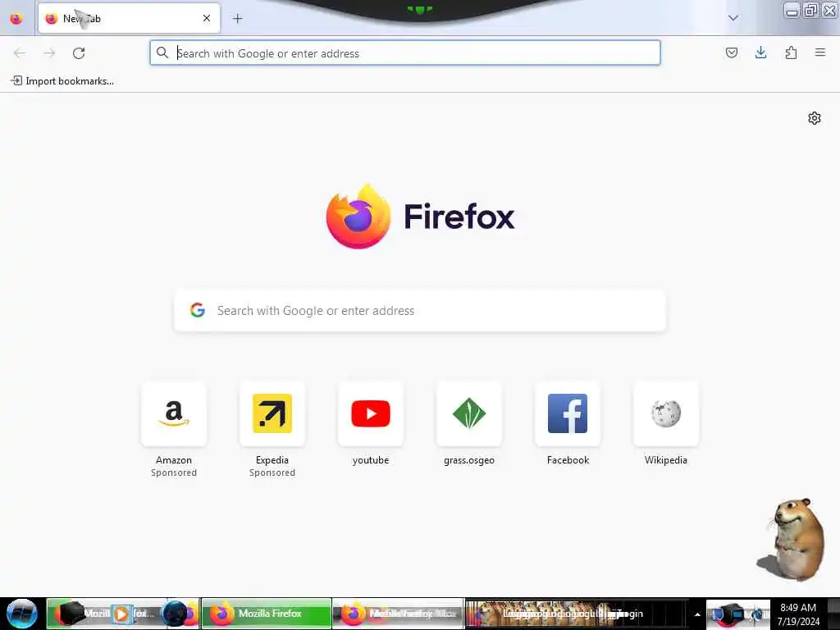The image size is (840, 630).
Task: Click the Google logo in the search box
Action: click(198, 309)
